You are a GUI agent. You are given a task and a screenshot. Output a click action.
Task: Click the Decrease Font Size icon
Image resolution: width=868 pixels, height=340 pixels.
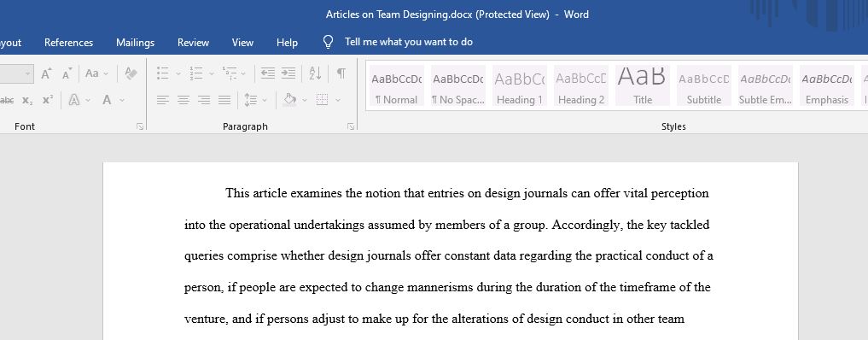[x=67, y=73]
